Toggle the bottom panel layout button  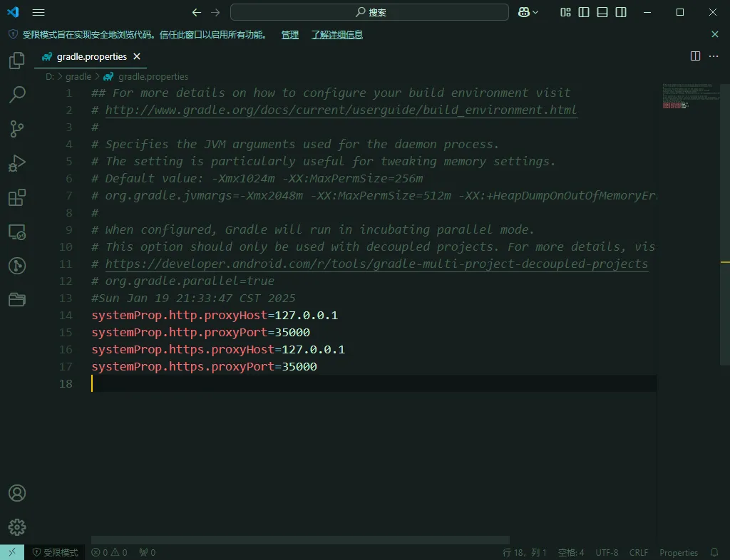[x=602, y=12]
